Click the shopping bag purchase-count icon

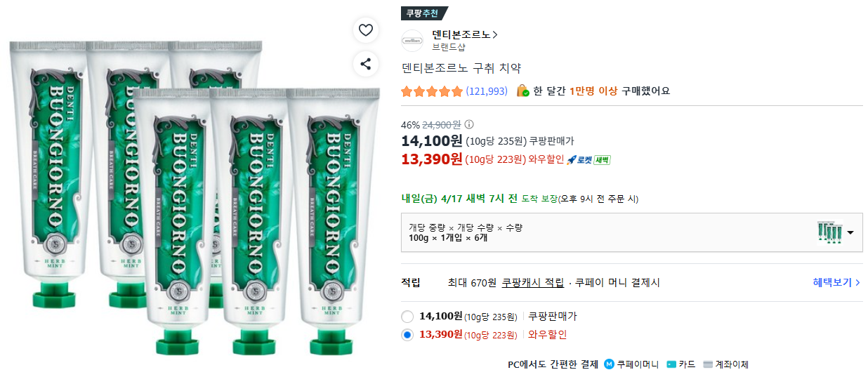coord(522,91)
